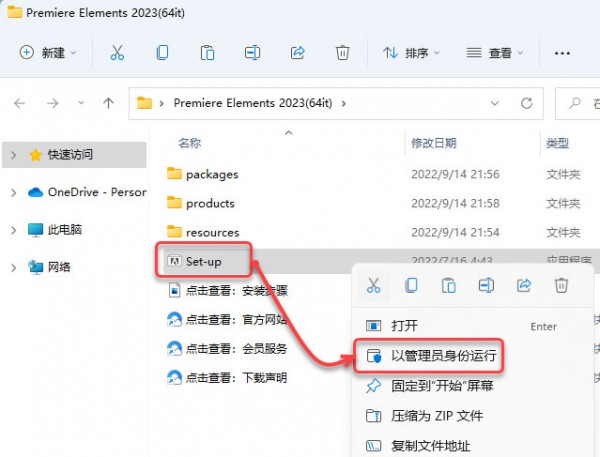Image resolution: width=600 pixels, height=457 pixels.
Task: Select 此电脑 in the navigation pane
Action: [x=55, y=229]
